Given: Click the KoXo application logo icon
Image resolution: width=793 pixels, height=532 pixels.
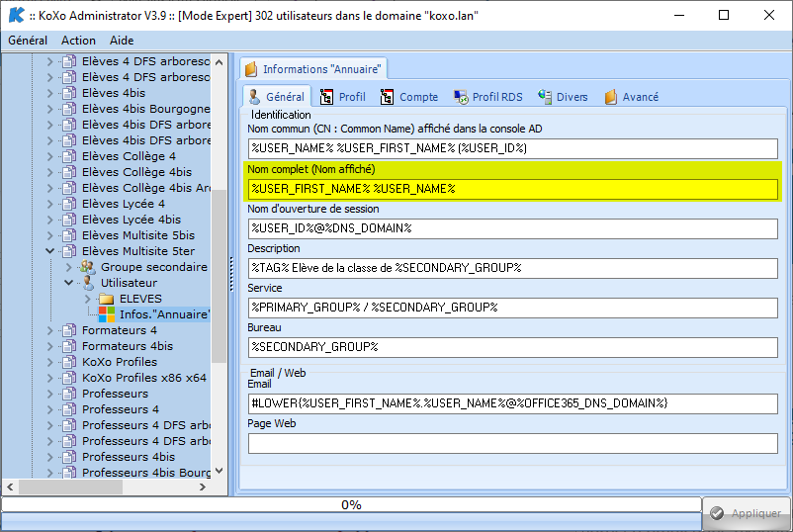Looking at the screenshot, I should [16, 15].
